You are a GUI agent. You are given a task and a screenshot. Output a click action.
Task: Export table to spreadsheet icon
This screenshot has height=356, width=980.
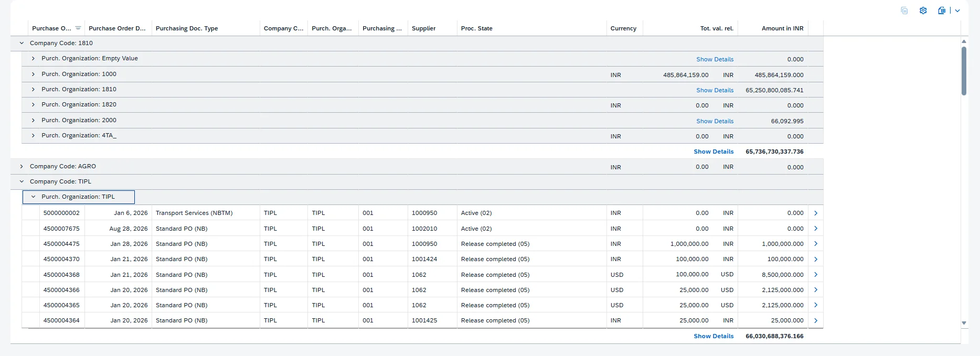pos(942,10)
